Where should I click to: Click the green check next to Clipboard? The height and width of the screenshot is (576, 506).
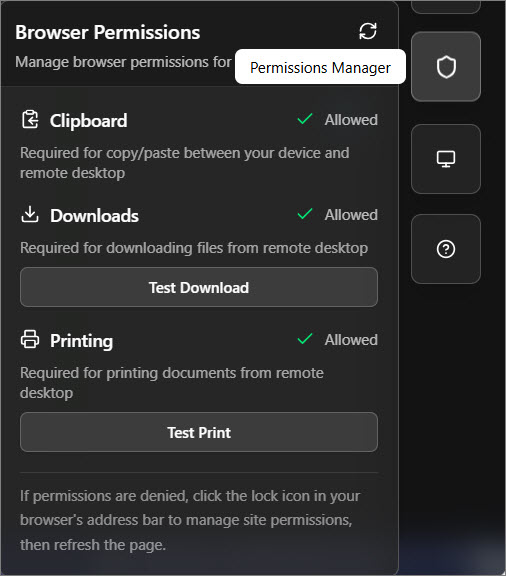[305, 119]
